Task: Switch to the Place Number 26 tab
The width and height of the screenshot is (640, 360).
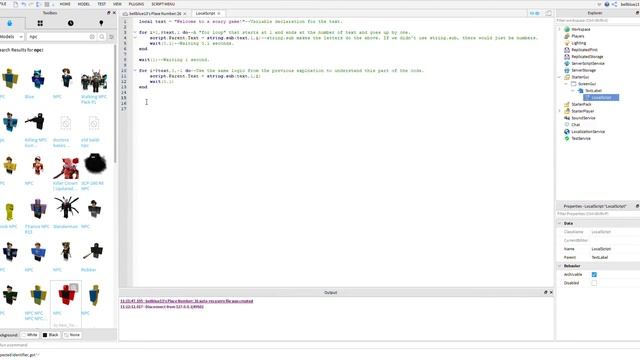Action: coord(155,13)
